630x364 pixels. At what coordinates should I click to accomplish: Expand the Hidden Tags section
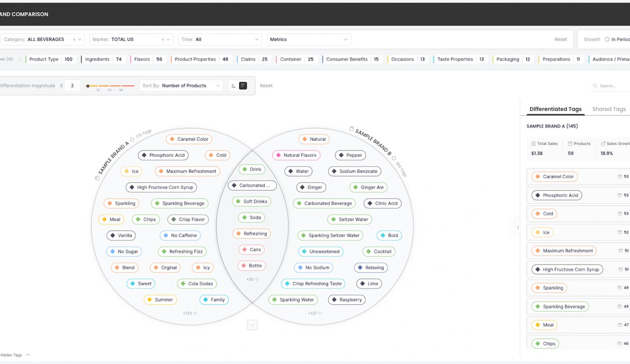pos(15,355)
